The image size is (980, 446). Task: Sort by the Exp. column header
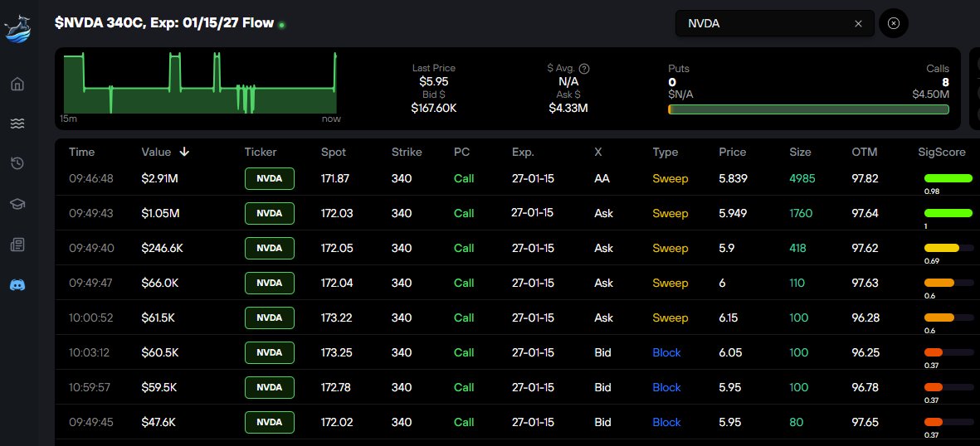[x=523, y=152]
